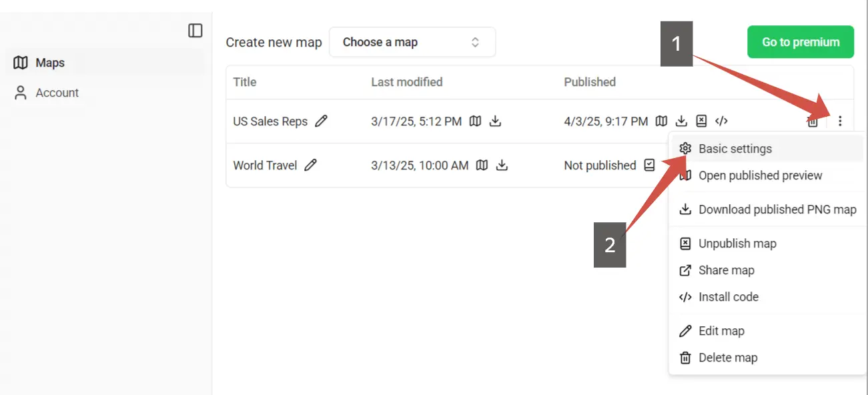Click Share map menu entry

point(726,270)
